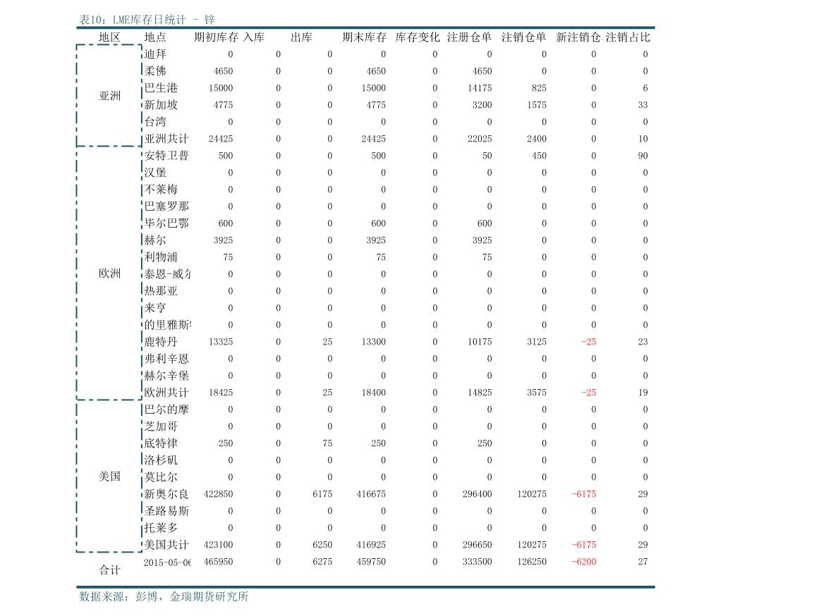Click the 洛杉矶 location row label
840x616 pixels.
161,460
